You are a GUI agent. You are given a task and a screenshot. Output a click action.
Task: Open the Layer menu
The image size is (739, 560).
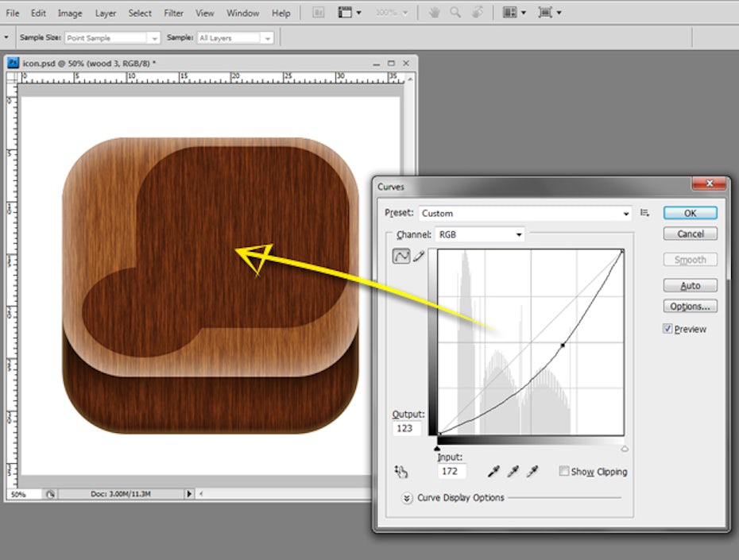point(105,13)
